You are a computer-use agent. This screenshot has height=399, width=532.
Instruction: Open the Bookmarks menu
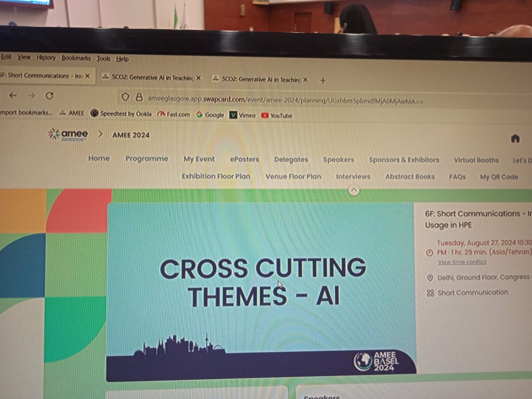[76, 58]
